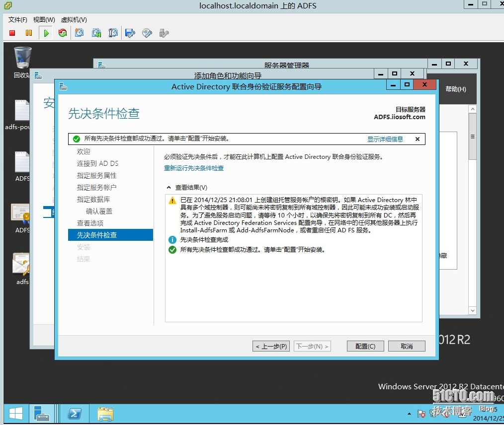The width and height of the screenshot is (504, 425).
Task: Go to 查看选项 step
Action: [90, 223]
